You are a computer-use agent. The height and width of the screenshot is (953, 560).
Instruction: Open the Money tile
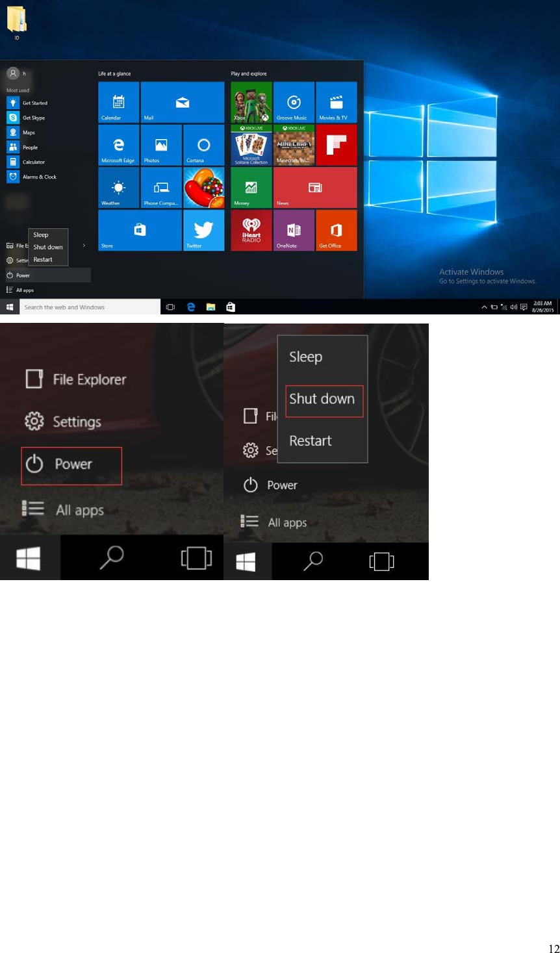click(251, 188)
